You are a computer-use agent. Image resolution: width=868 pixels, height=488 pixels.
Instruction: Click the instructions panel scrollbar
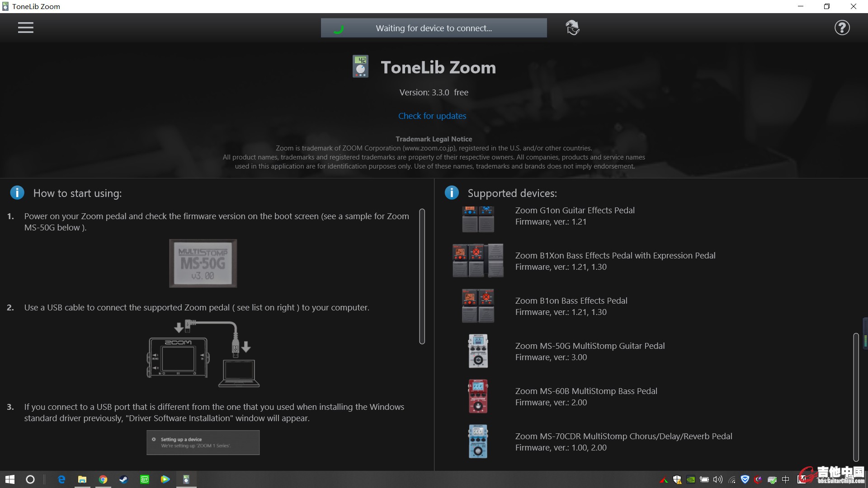422,276
